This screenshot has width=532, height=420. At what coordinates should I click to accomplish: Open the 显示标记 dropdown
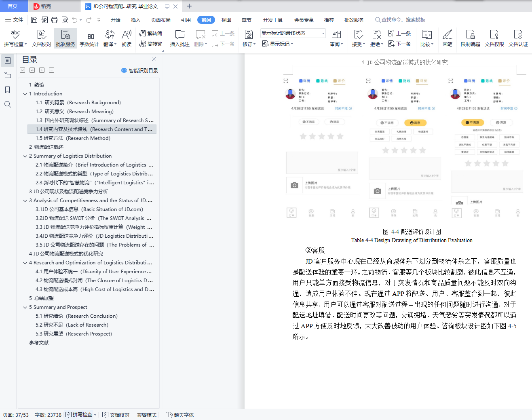click(278, 44)
